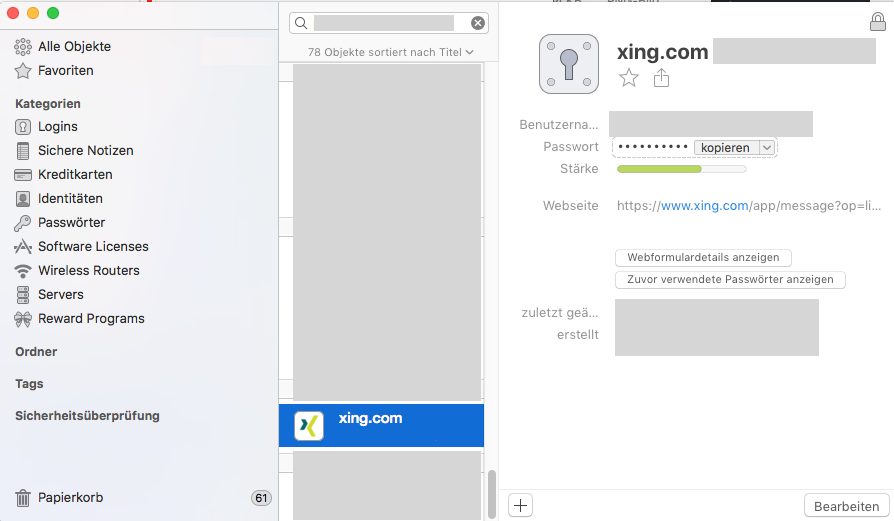Screen dimensions: 894x521
Task: Expand the Ordner section
Action: (36, 352)
